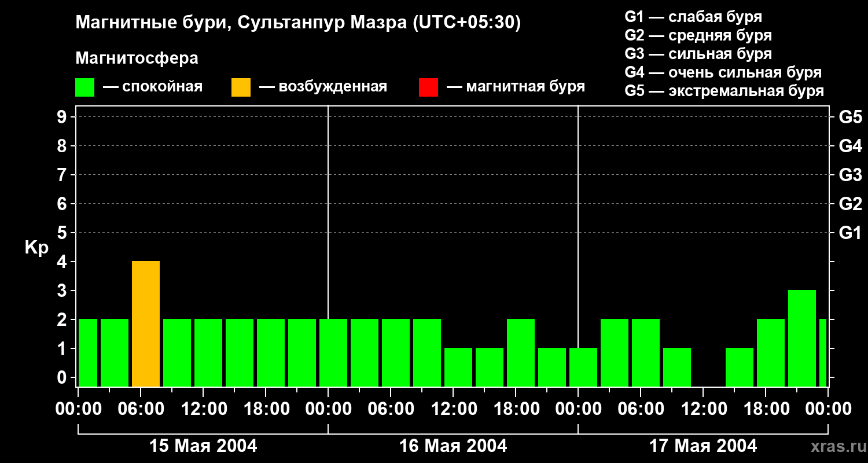Click the 'G5 — экстремальная буря' legend entry
This screenshot has height=463, width=868.
724,91
